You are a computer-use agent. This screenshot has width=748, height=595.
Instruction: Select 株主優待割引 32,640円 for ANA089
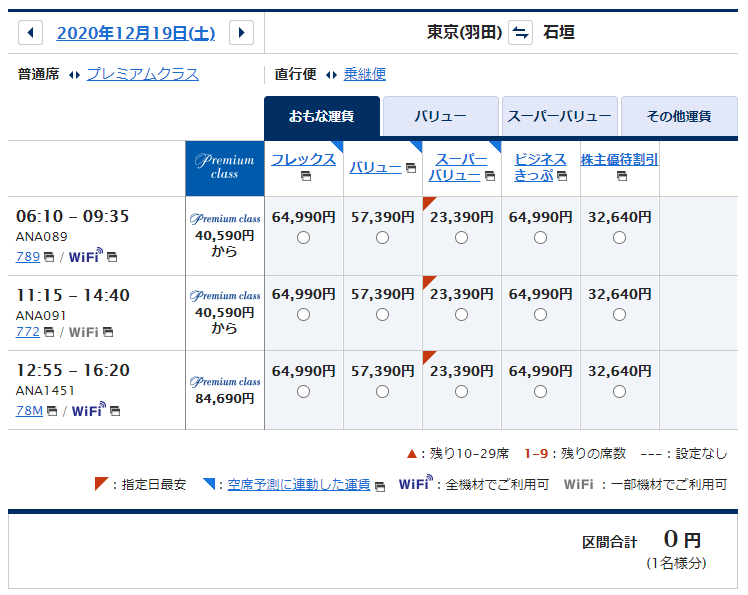coord(619,238)
